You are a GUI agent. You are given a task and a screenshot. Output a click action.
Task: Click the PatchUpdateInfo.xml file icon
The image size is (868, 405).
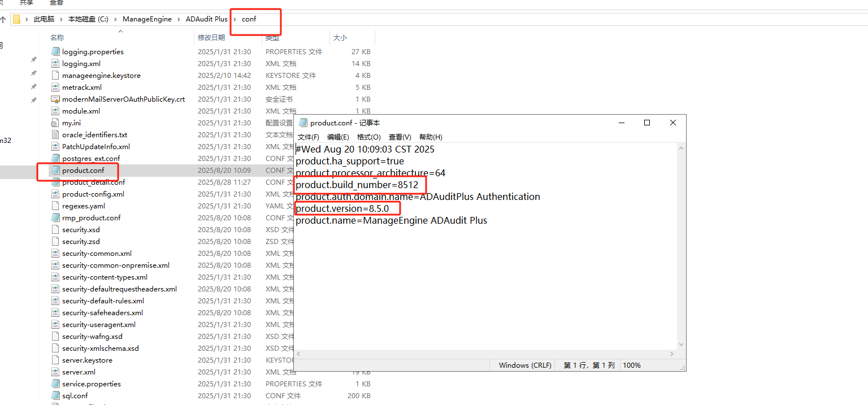click(x=55, y=146)
